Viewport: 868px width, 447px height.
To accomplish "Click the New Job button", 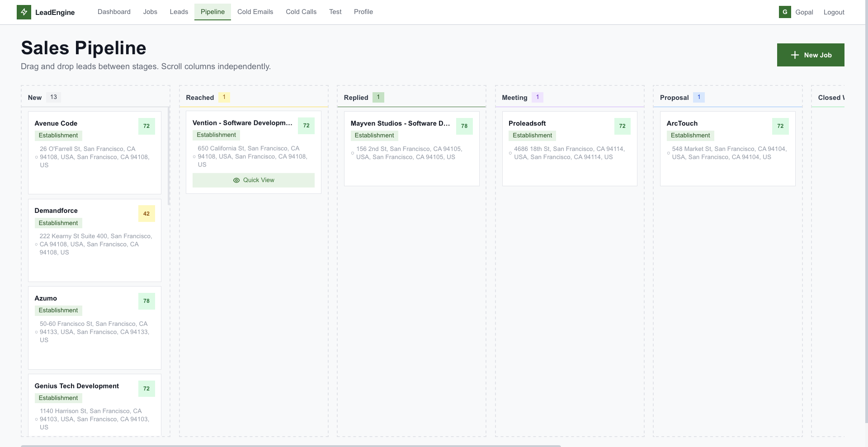I will [810, 55].
